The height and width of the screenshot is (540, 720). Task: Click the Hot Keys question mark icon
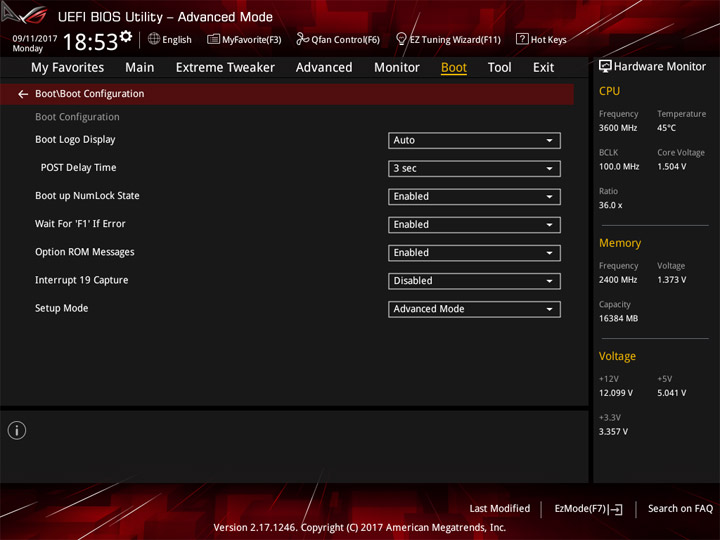tap(522, 39)
